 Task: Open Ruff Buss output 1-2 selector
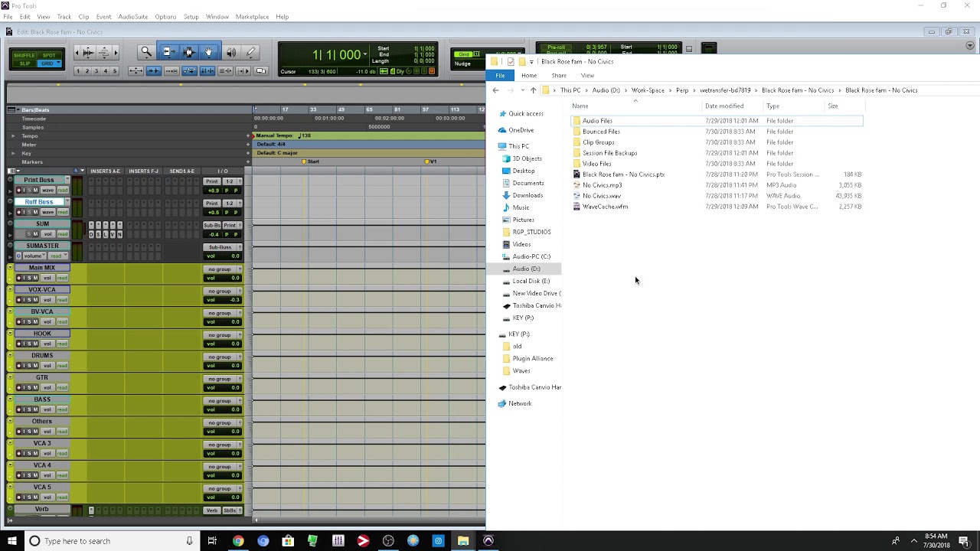230,204
